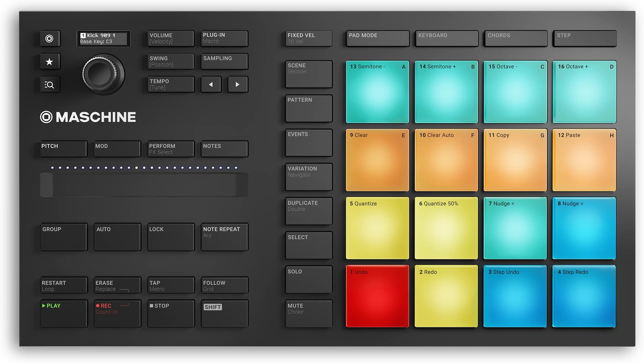Enable FOLLOW Grid mode

pyautogui.click(x=224, y=285)
